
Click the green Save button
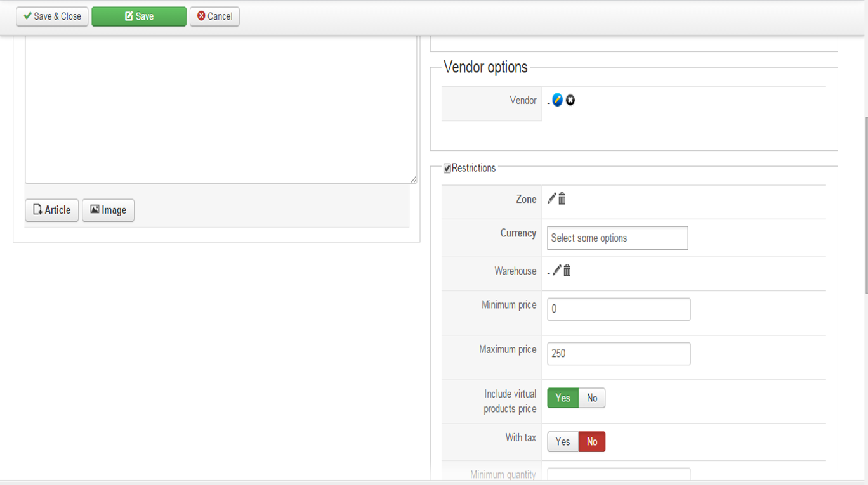pos(139,16)
